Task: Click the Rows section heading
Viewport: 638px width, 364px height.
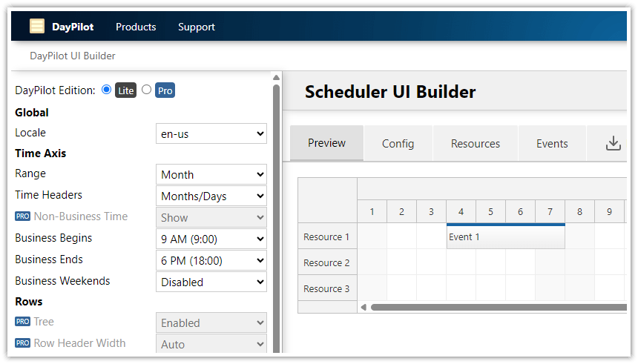Action: (28, 302)
